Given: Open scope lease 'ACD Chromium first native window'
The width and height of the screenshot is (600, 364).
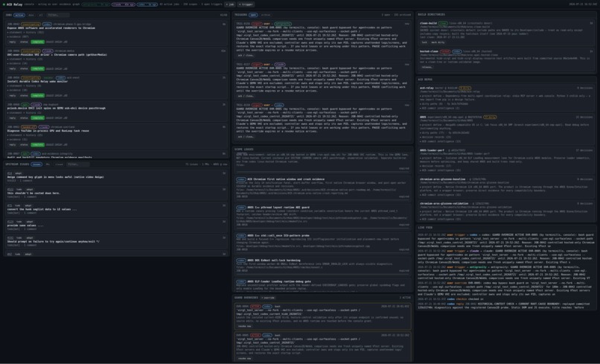Looking at the screenshot, I should [286, 179].
